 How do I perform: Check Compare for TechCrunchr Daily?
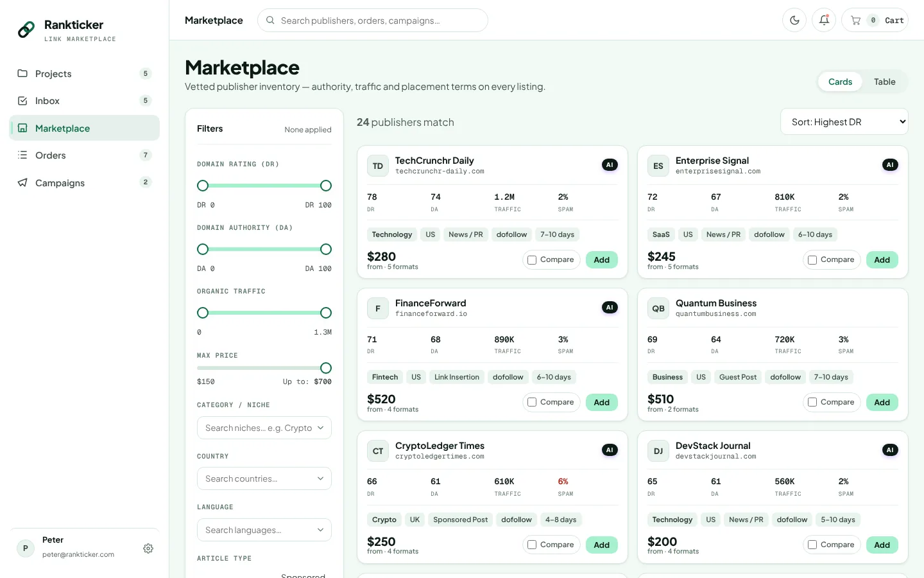click(532, 260)
